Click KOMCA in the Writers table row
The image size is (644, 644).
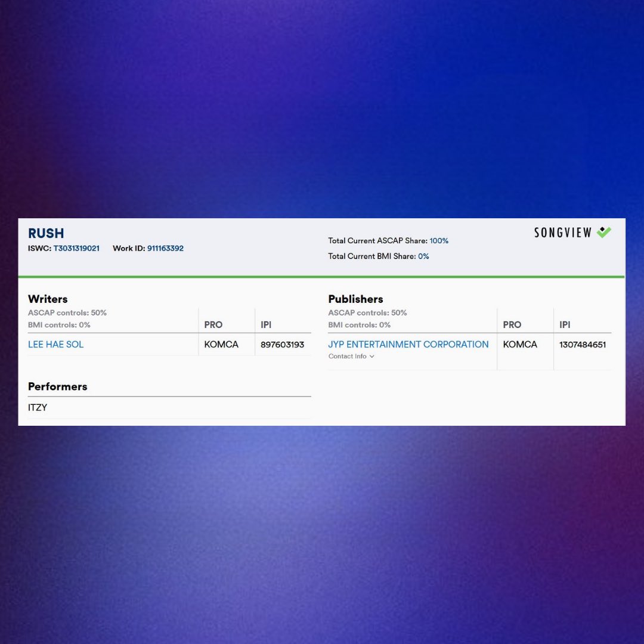click(x=221, y=345)
